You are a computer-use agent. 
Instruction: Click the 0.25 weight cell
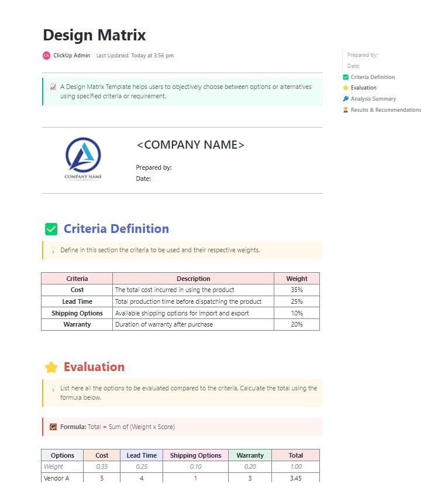(x=142, y=467)
